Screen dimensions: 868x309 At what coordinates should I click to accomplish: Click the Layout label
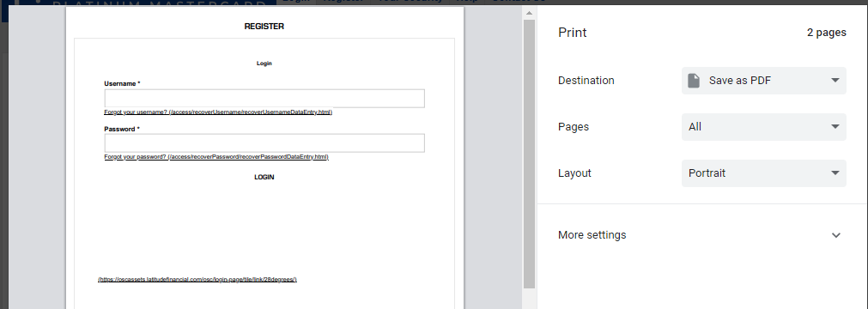(x=574, y=173)
